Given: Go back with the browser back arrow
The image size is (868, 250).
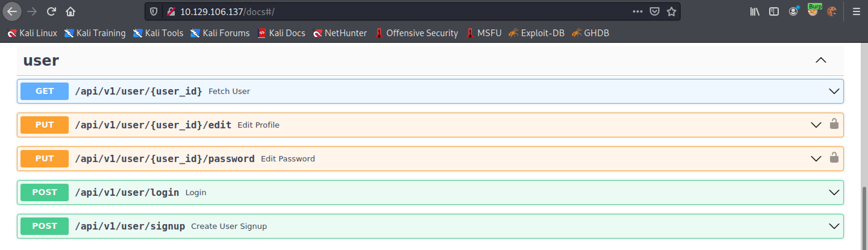Looking at the screenshot, I should tap(12, 12).
